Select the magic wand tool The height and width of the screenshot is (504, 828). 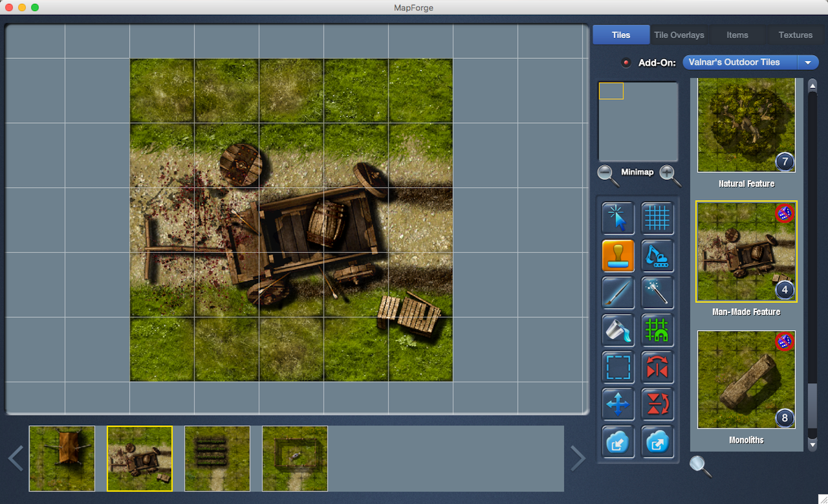point(657,293)
